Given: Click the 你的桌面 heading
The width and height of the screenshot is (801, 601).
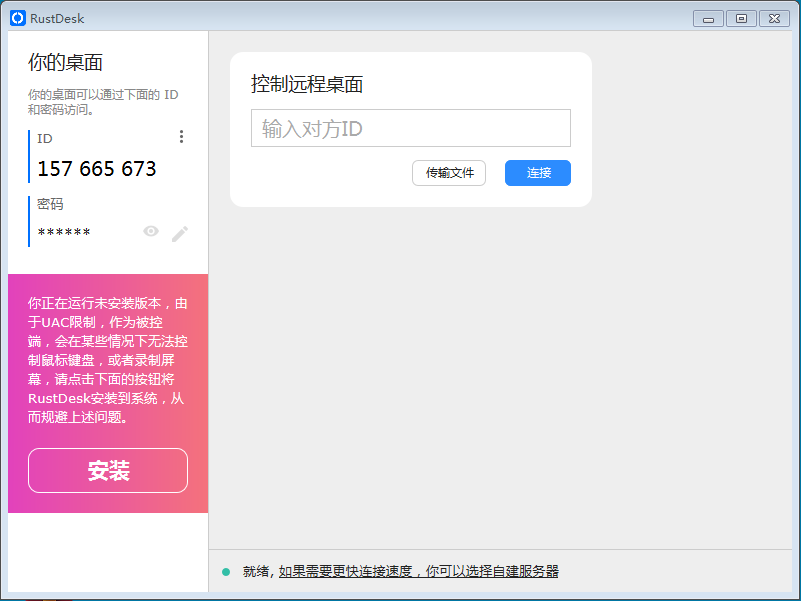Looking at the screenshot, I should click(x=66, y=62).
